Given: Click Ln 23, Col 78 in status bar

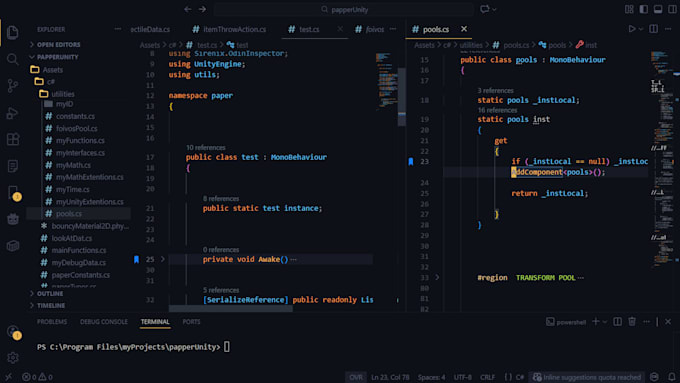Looking at the screenshot, I should click(390, 377).
